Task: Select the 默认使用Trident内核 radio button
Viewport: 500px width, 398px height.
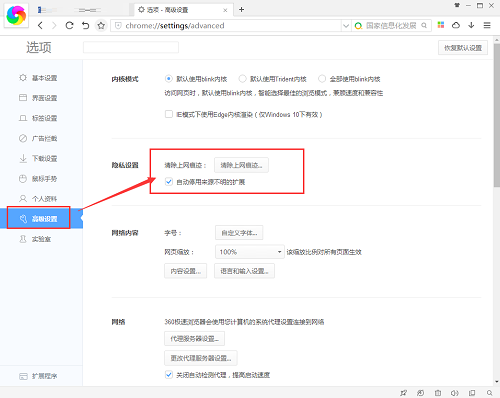Action: [242, 79]
